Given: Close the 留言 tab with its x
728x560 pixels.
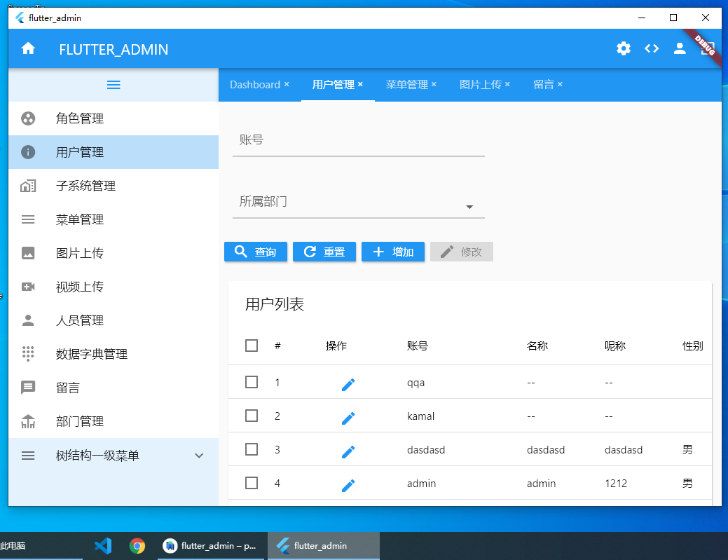Looking at the screenshot, I should (x=560, y=84).
